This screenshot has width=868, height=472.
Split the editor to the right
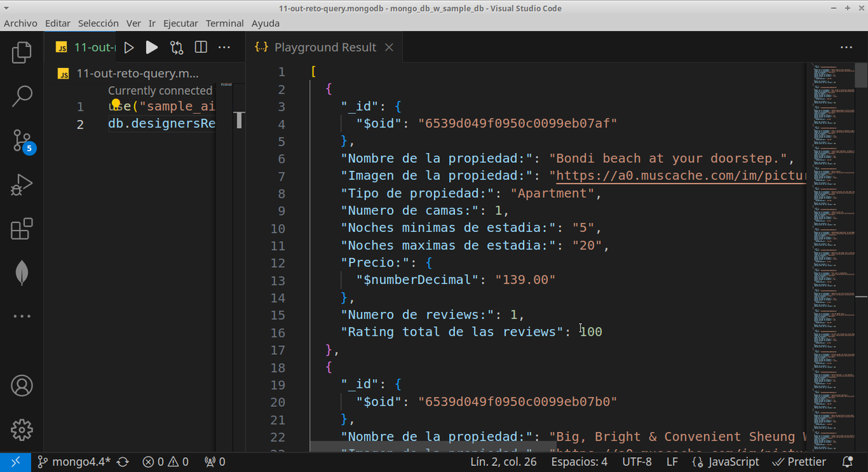(x=201, y=47)
